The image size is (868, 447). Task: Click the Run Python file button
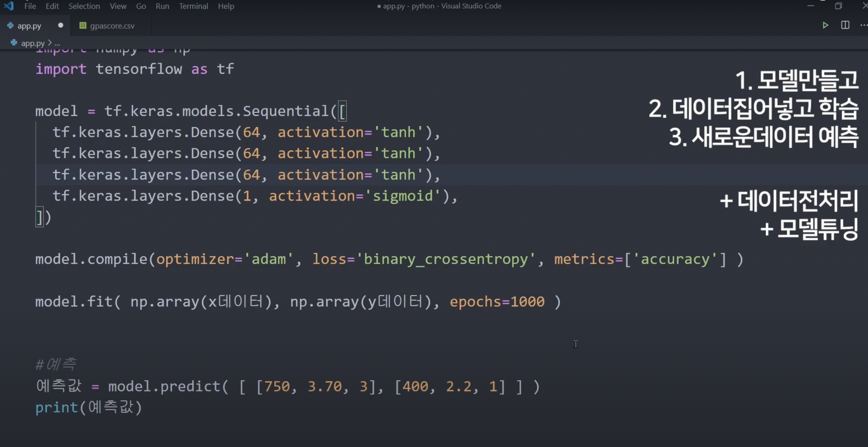[x=825, y=25]
